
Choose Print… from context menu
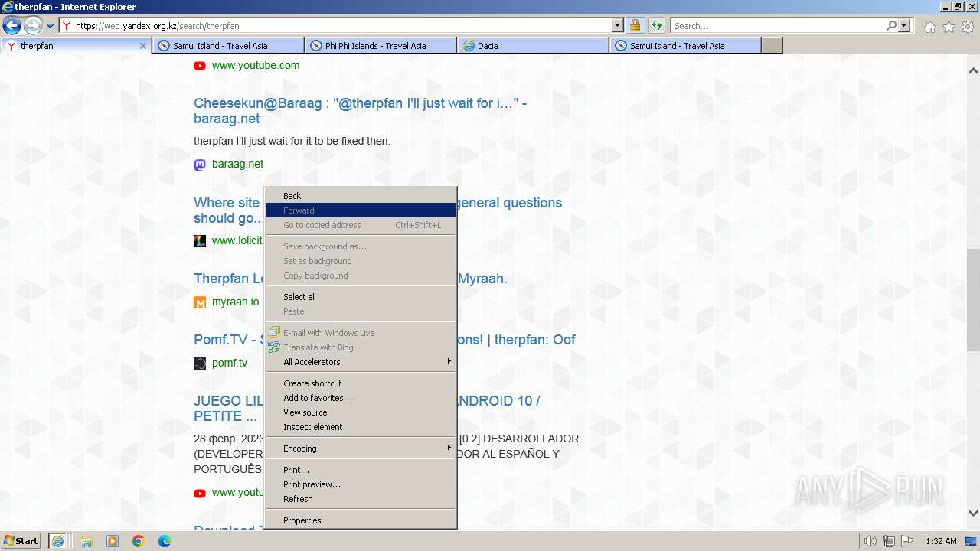click(361, 470)
